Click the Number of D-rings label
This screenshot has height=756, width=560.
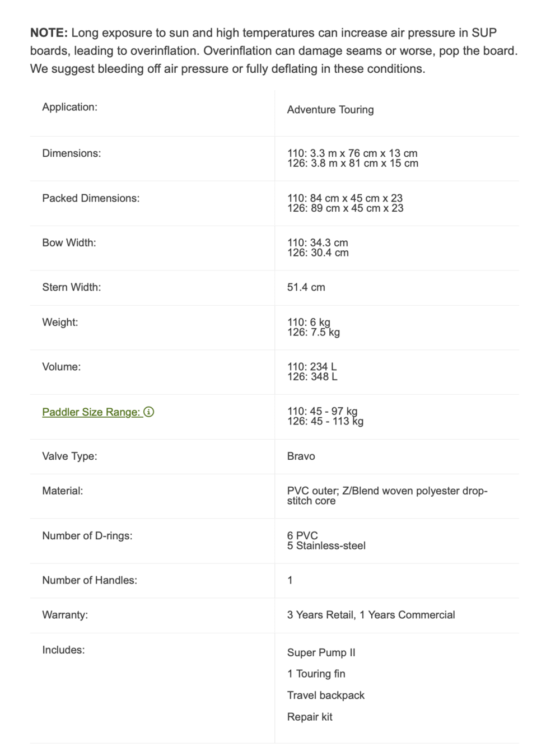pyautogui.click(x=87, y=536)
